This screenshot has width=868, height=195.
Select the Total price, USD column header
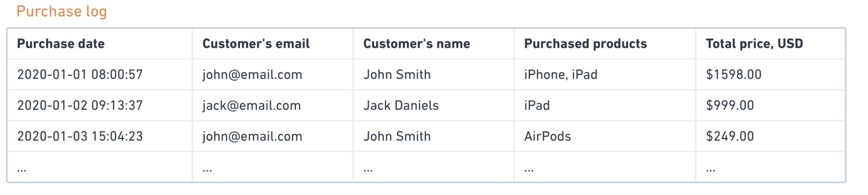[754, 44]
